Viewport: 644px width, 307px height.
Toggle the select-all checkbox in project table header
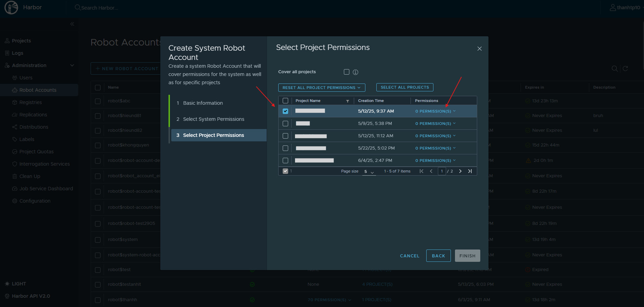[285, 101]
